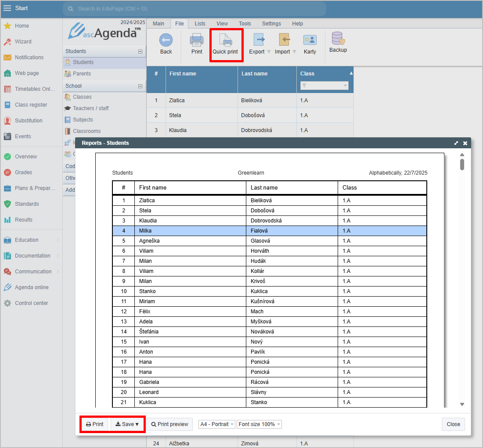483x448 pixels.
Task: Click the Backup database icon
Action: 338,39
